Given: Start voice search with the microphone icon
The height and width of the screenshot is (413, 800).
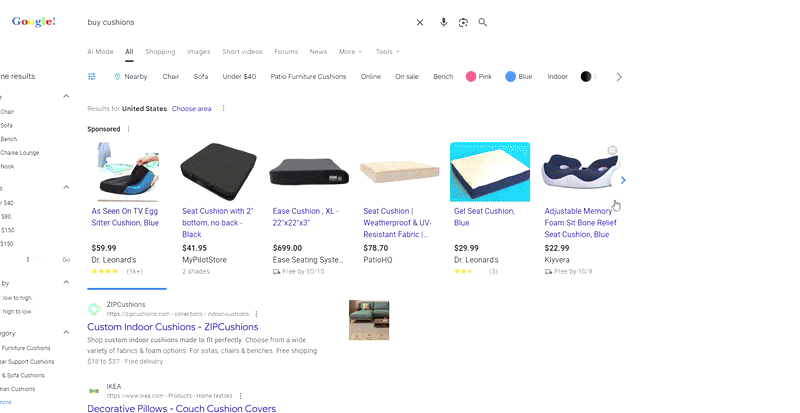Looking at the screenshot, I should click(x=443, y=22).
